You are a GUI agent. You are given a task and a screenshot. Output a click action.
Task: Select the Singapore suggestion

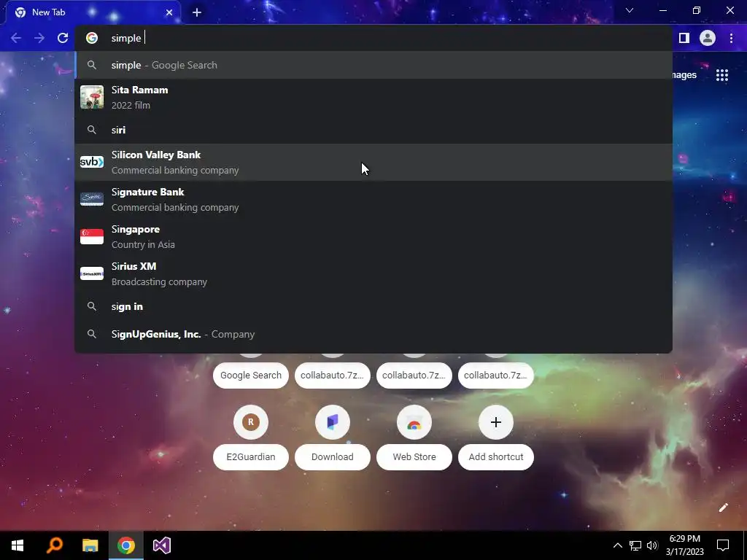[x=373, y=237]
